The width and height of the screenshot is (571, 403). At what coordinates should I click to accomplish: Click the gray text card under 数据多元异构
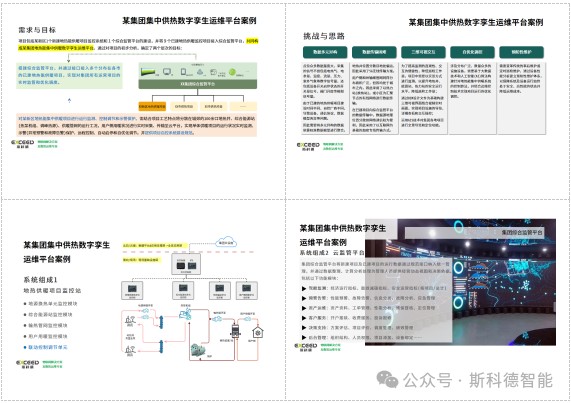(325, 98)
